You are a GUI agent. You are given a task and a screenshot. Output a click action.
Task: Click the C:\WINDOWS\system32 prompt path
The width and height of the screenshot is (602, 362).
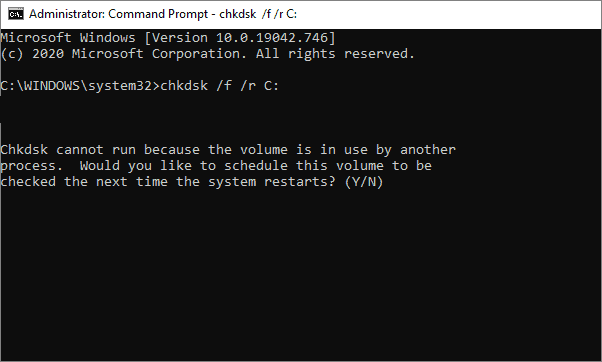point(76,85)
